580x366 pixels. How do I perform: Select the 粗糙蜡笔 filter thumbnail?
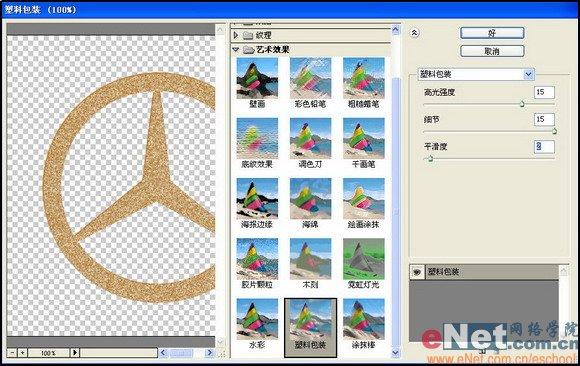(364, 78)
